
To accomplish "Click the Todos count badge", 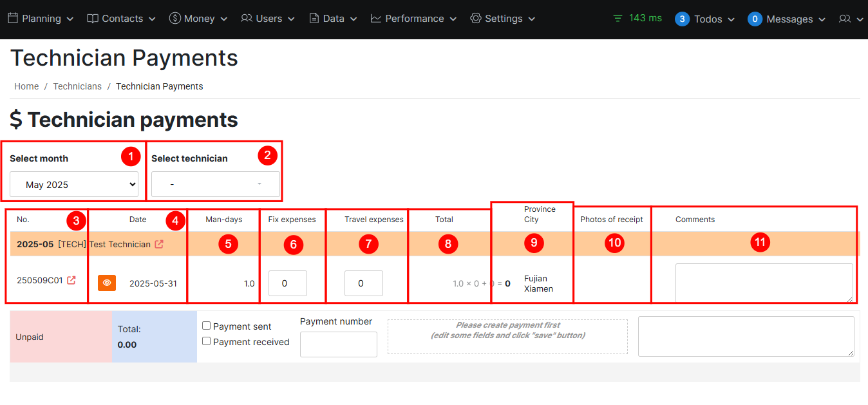I will click(x=682, y=19).
